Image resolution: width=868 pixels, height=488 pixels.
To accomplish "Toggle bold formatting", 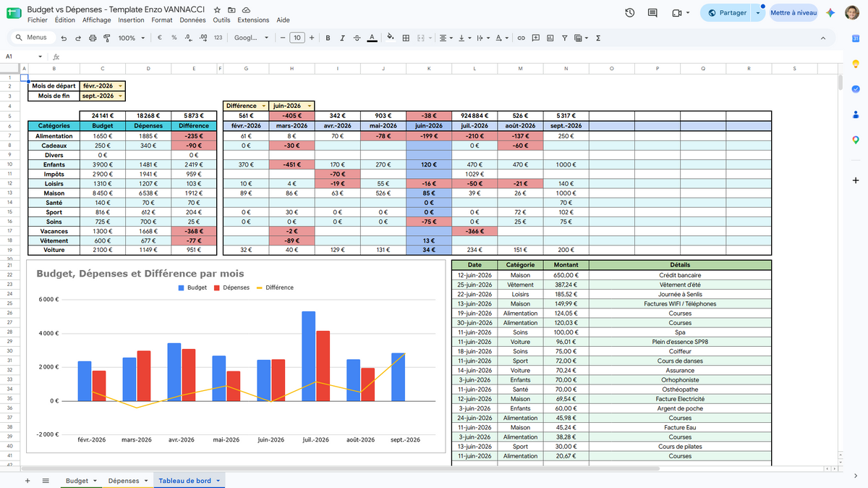I will 328,38.
